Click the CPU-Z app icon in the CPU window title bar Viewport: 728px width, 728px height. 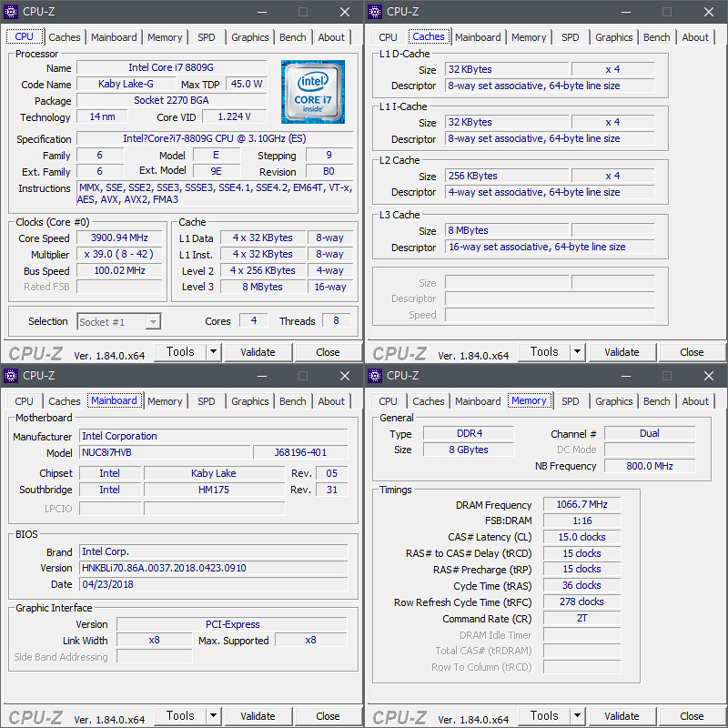pos(11,12)
